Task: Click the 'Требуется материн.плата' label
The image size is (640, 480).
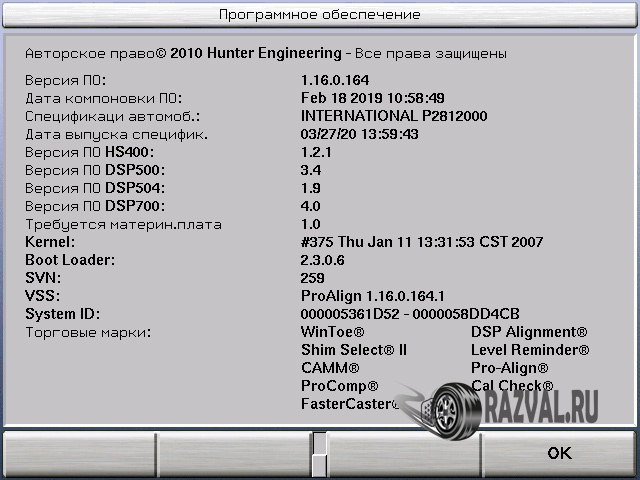Action: click(x=123, y=224)
